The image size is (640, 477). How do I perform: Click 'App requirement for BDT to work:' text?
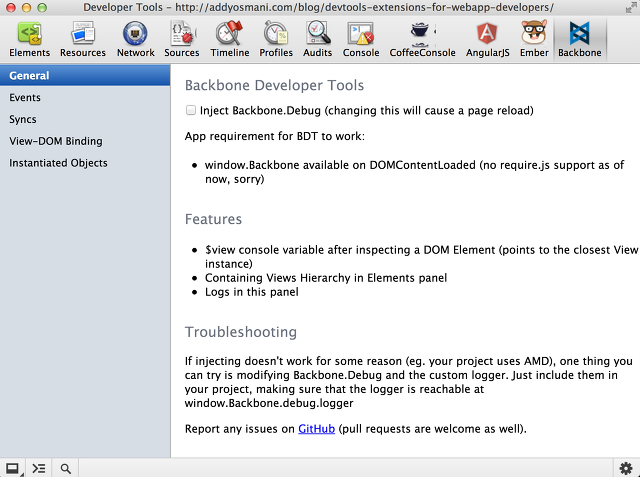pyautogui.click(x=275, y=136)
